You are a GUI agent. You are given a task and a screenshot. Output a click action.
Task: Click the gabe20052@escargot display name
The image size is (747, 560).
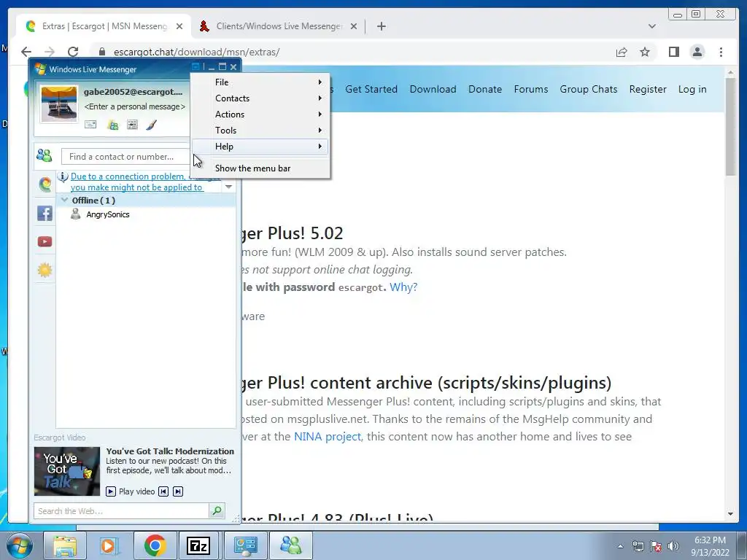coord(133,92)
